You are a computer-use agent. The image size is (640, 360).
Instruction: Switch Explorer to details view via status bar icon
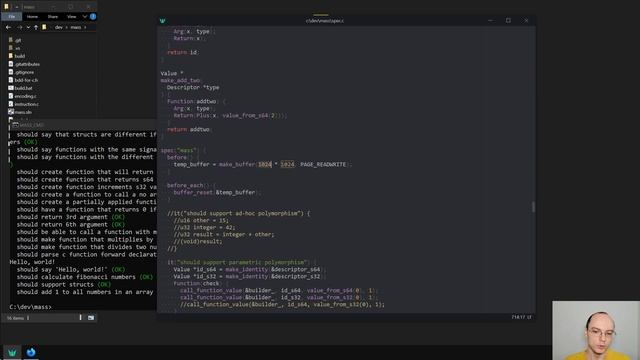pos(80,318)
